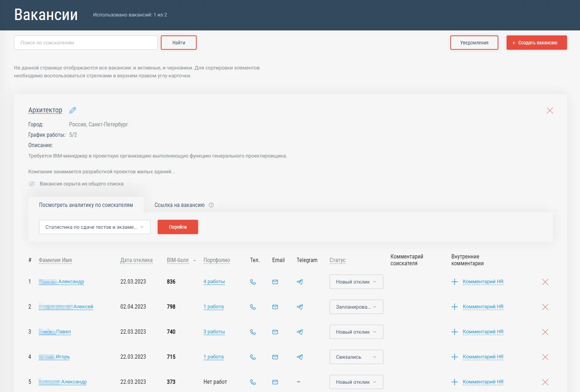Remove applicant Игорь using red cross
The image size is (580, 392).
[545, 357]
